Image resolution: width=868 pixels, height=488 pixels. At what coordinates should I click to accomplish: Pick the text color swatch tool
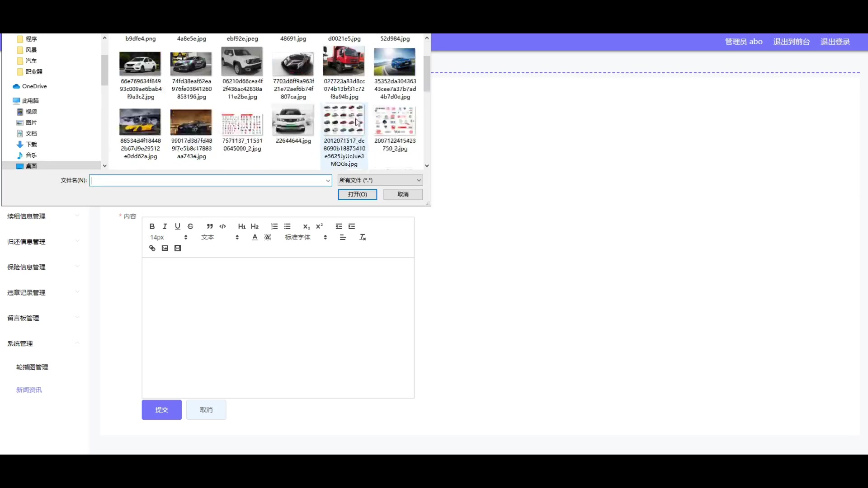255,237
